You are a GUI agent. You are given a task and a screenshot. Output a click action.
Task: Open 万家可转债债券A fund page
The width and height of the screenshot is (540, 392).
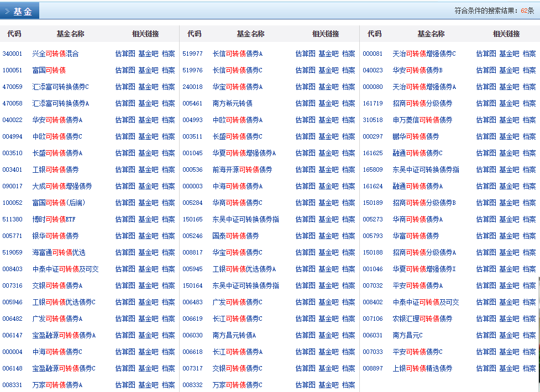pyautogui.click(x=57, y=385)
